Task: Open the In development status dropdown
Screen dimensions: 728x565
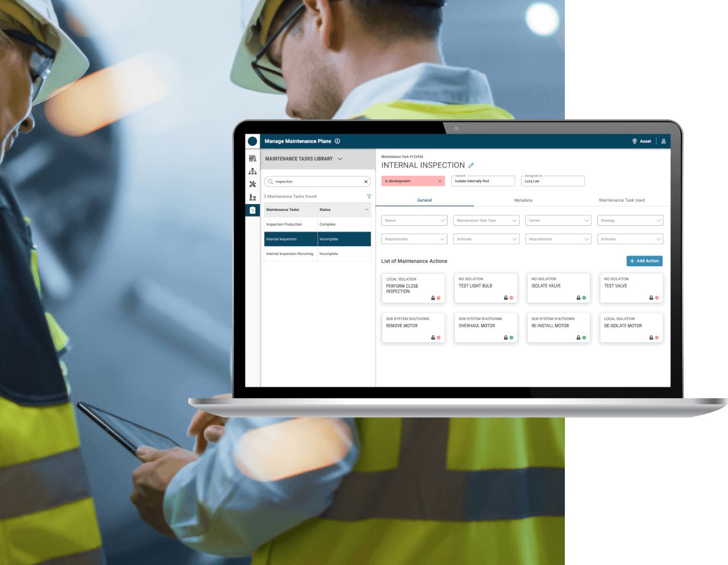Action: pos(413,181)
